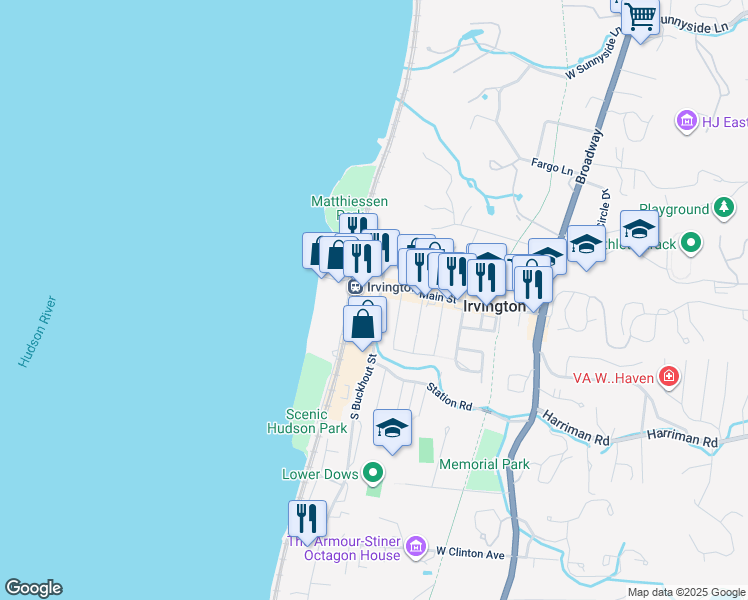Open the Playground tree icon
The image size is (748, 600).
724,208
